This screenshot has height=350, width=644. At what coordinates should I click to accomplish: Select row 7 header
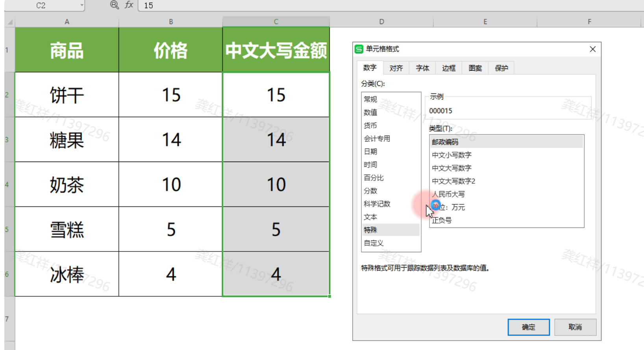[9, 319]
